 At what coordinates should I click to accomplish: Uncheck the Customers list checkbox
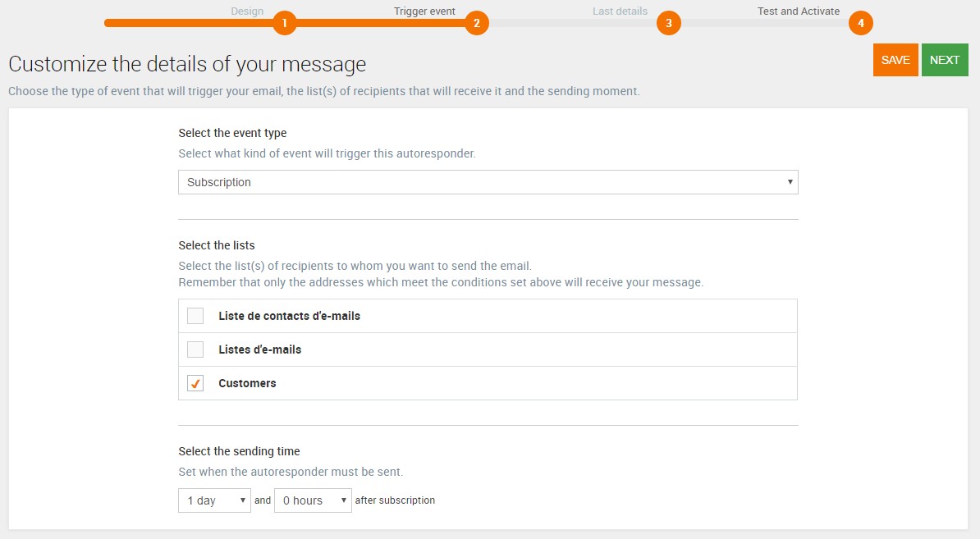195,383
